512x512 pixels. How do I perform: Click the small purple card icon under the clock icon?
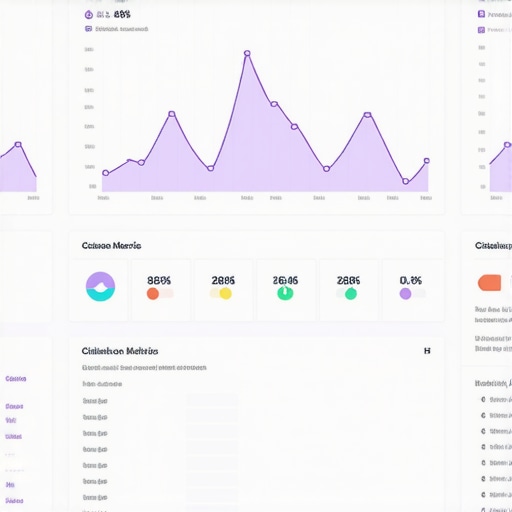[88, 29]
